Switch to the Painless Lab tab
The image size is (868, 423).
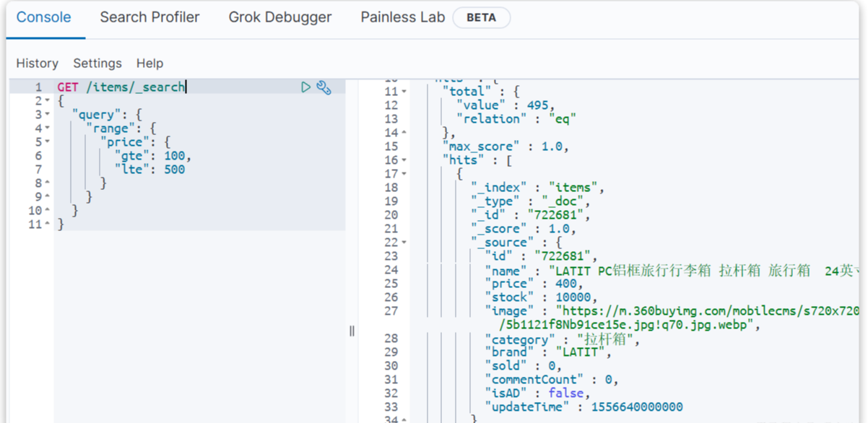tap(403, 17)
